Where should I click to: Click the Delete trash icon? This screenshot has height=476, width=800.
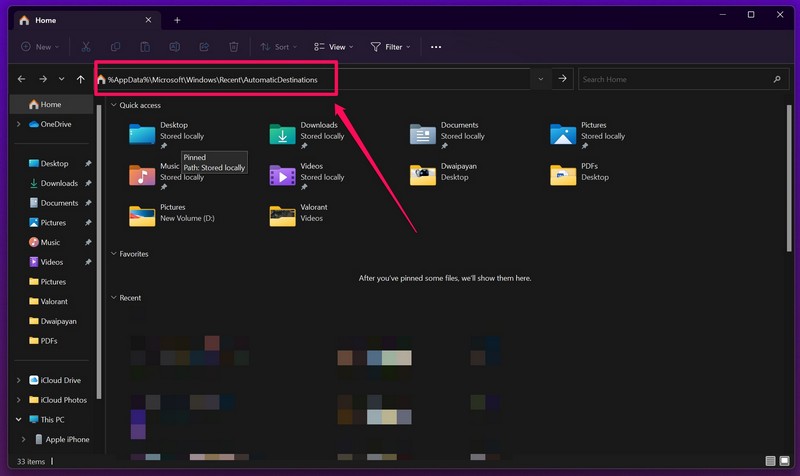tap(233, 47)
